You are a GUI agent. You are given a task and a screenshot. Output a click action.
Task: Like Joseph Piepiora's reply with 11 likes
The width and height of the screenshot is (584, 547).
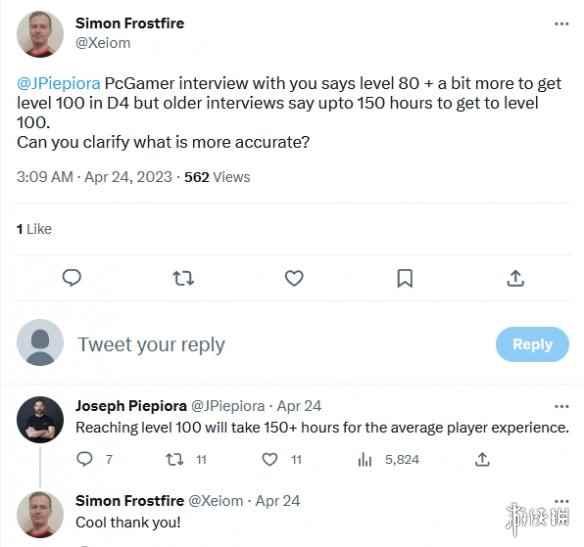(x=270, y=459)
